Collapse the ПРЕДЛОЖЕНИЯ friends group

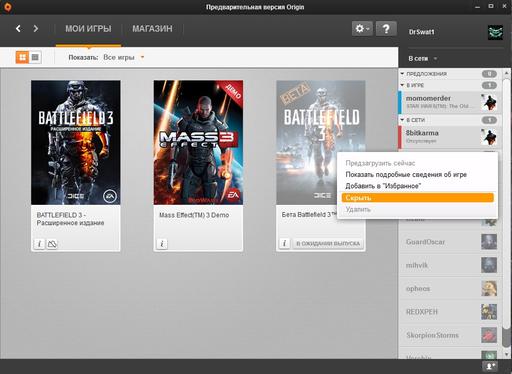pos(402,74)
